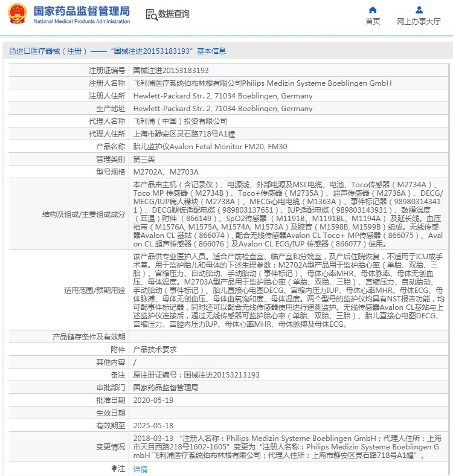Click the 代理人住所 label
This screenshot has height=476, width=453.
click(x=107, y=134)
